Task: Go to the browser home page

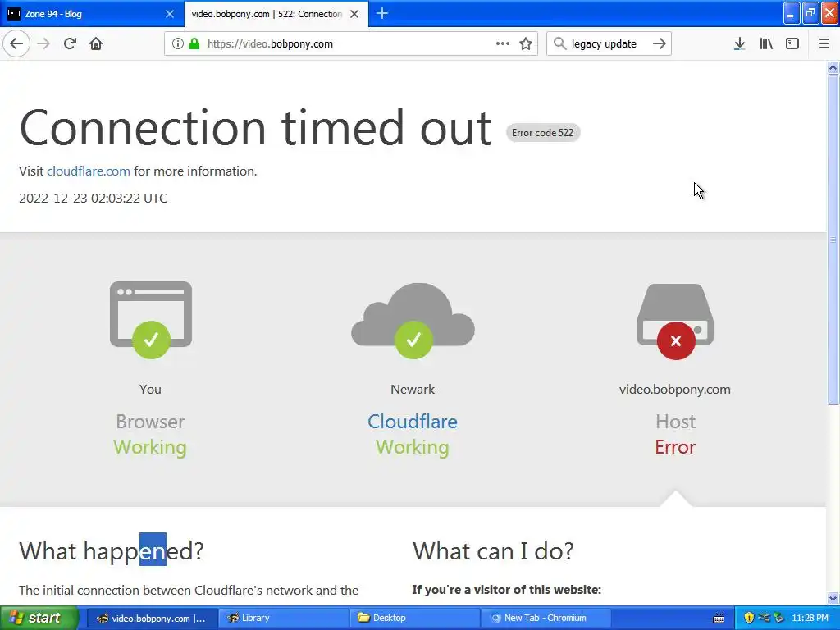Action: coord(96,44)
